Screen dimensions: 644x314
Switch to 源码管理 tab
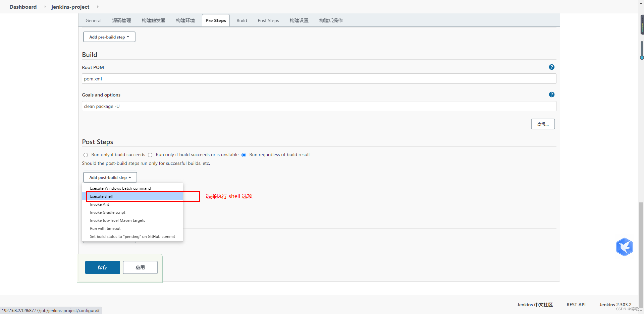121,20
